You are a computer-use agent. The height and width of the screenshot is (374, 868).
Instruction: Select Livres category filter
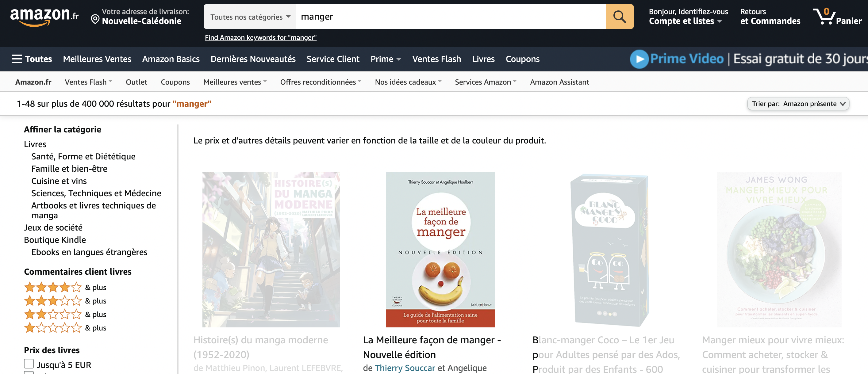pyautogui.click(x=35, y=144)
